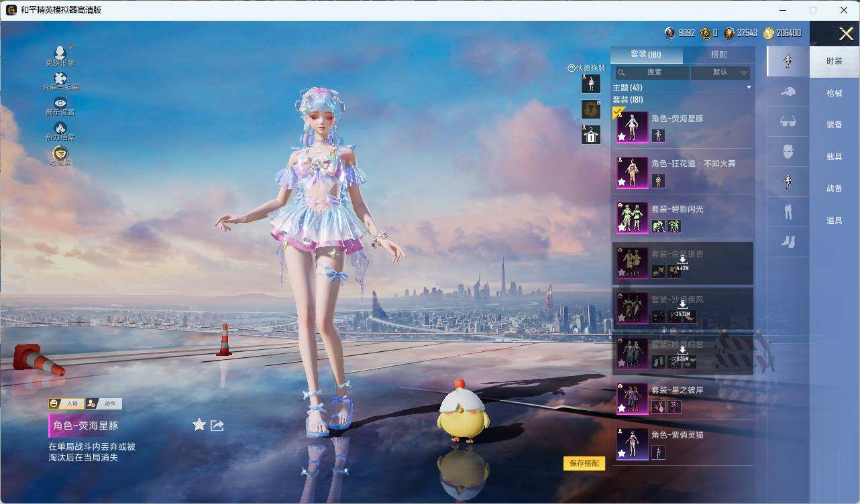This screenshot has height=504, width=860.
Task: Select the 角色-狂花道·不知火舞 outfit thumbnail
Action: click(632, 172)
